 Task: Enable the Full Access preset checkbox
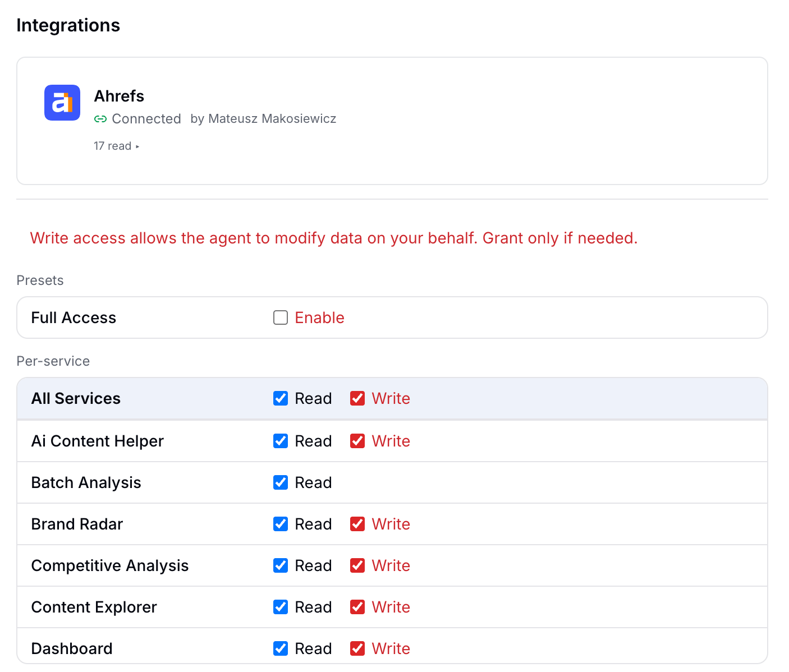[x=281, y=317]
